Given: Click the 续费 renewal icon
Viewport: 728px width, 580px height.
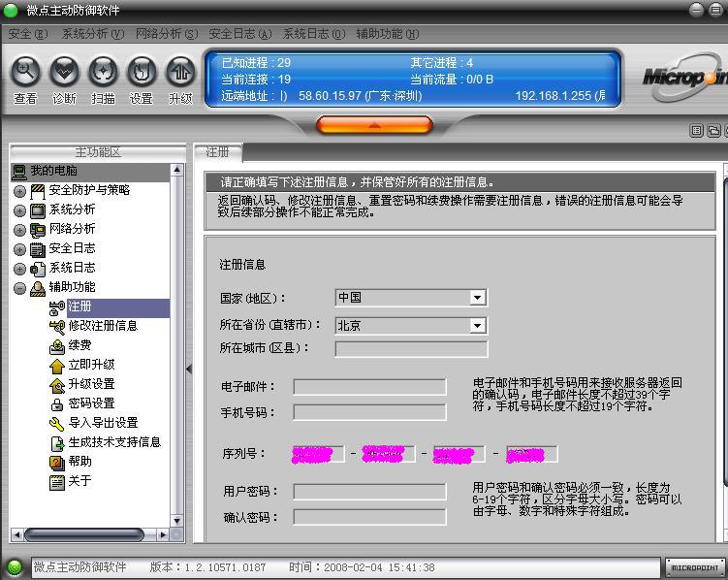Looking at the screenshot, I should click(56, 346).
